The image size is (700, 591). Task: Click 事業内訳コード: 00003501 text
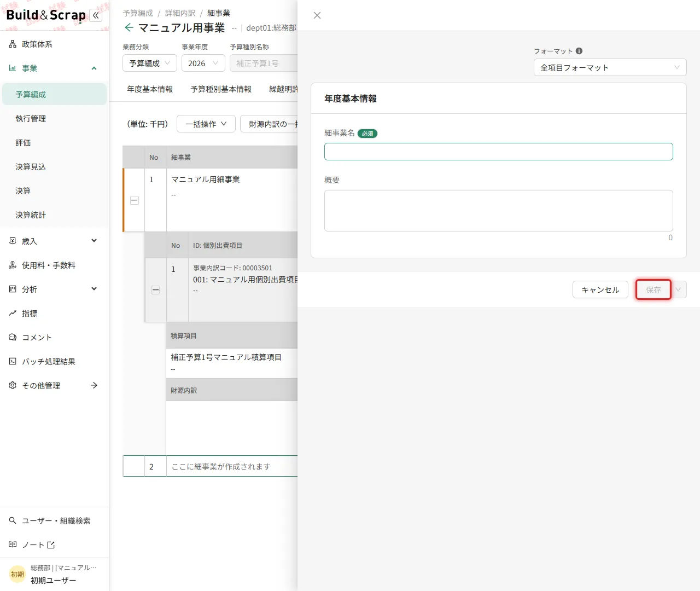(232, 268)
